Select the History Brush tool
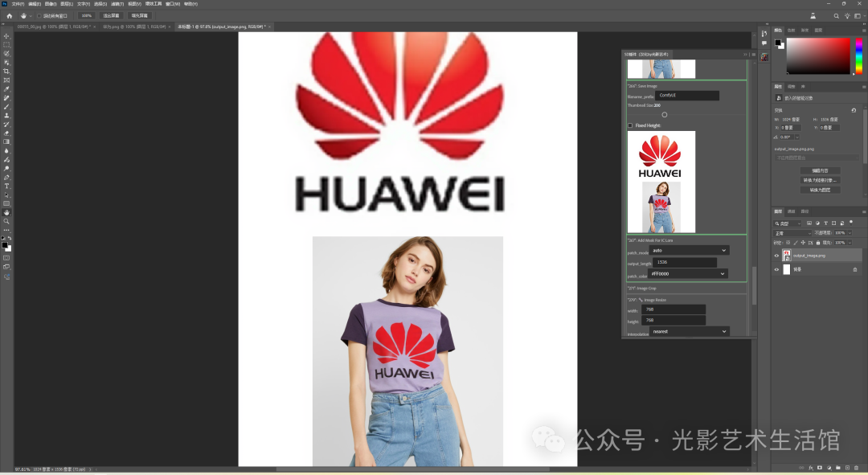 coord(6,125)
